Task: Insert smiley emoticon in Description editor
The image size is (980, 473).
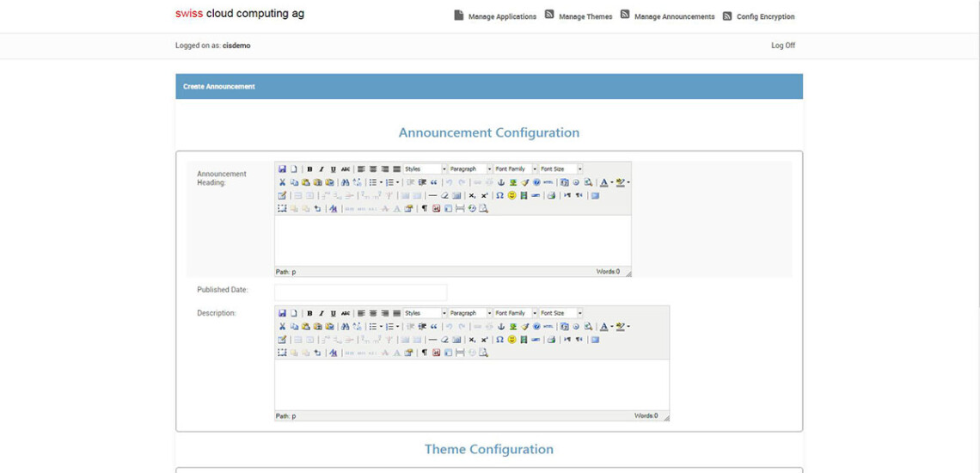Action: point(511,340)
